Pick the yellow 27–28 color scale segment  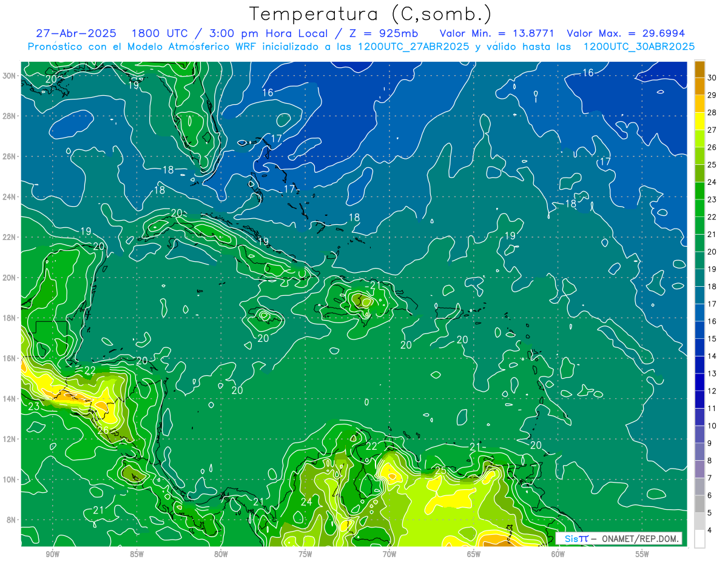point(699,121)
